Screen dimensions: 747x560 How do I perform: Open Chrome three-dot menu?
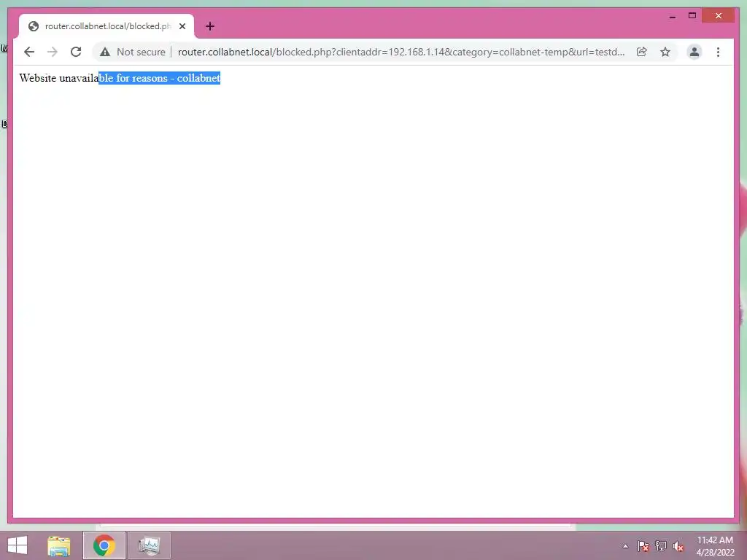pos(718,52)
